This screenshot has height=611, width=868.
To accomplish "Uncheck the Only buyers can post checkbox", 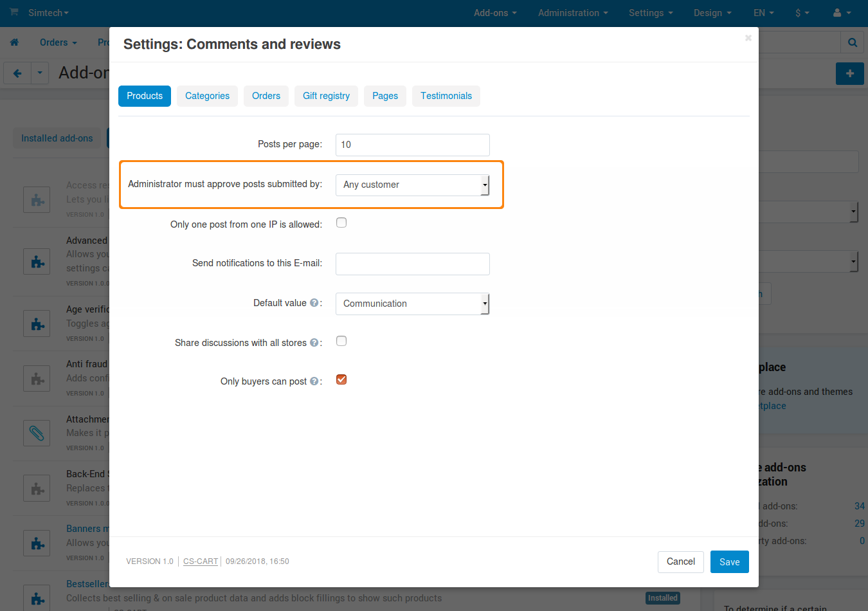I will tap(341, 379).
